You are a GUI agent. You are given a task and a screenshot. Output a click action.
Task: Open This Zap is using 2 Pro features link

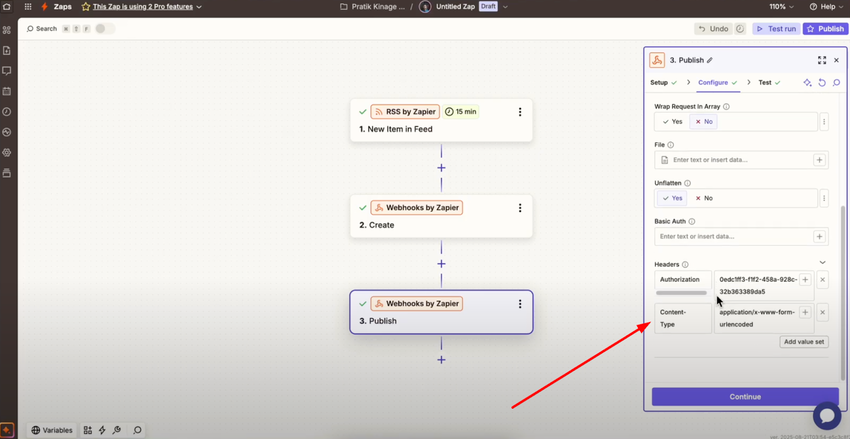click(x=143, y=7)
